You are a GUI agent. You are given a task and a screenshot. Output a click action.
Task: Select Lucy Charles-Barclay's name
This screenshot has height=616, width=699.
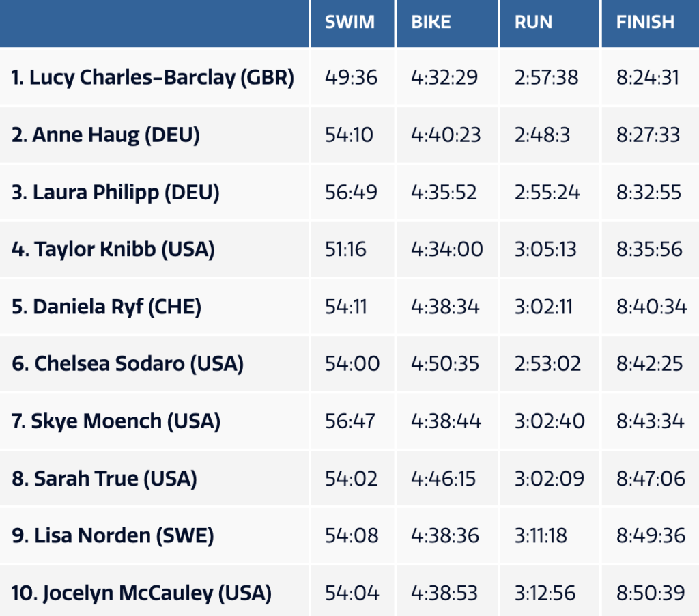(x=153, y=78)
